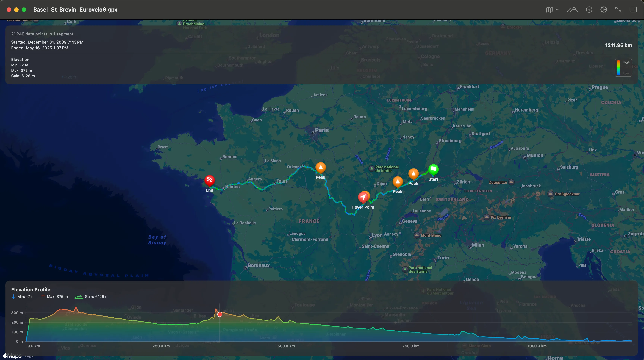Click the 1000.0 km axis label
644x360 pixels.
[537, 346]
